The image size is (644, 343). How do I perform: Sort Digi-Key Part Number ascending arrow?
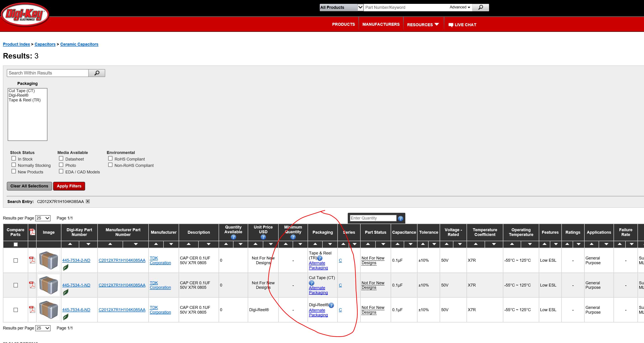(x=70, y=244)
